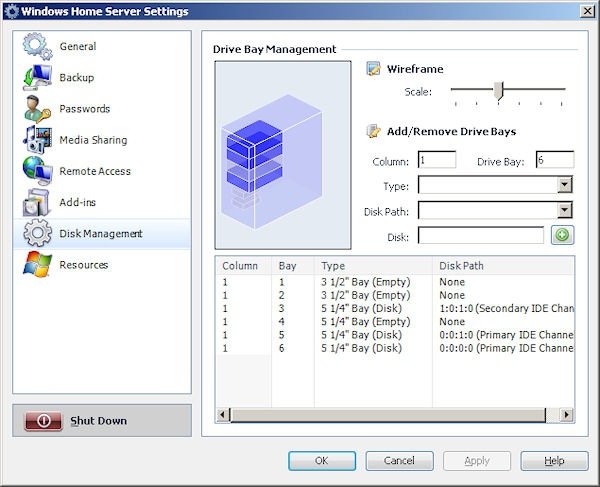
Task: Click the list's right scroll arrow
Action: (x=567, y=415)
